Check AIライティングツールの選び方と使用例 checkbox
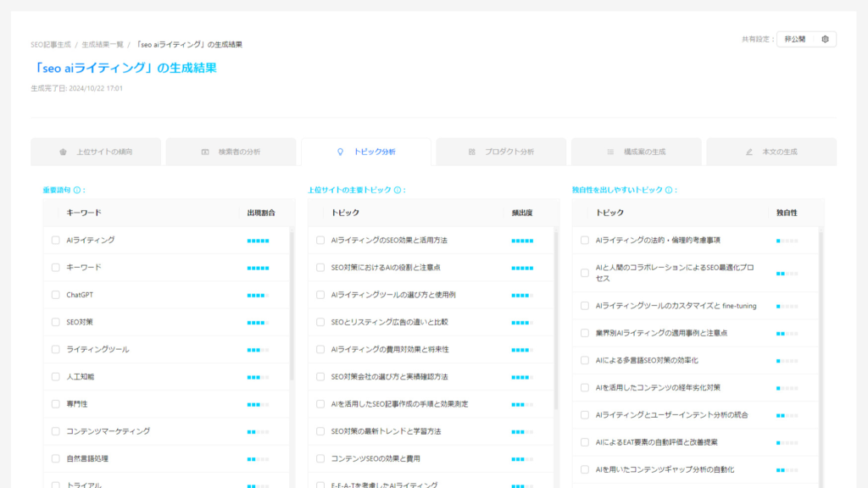This screenshot has width=868, height=488. click(320, 295)
